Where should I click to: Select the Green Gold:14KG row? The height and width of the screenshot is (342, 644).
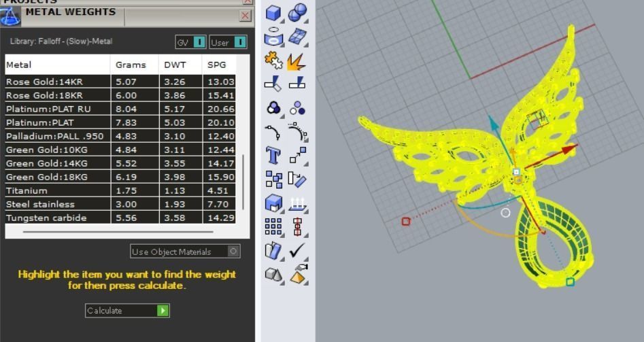click(120, 163)
